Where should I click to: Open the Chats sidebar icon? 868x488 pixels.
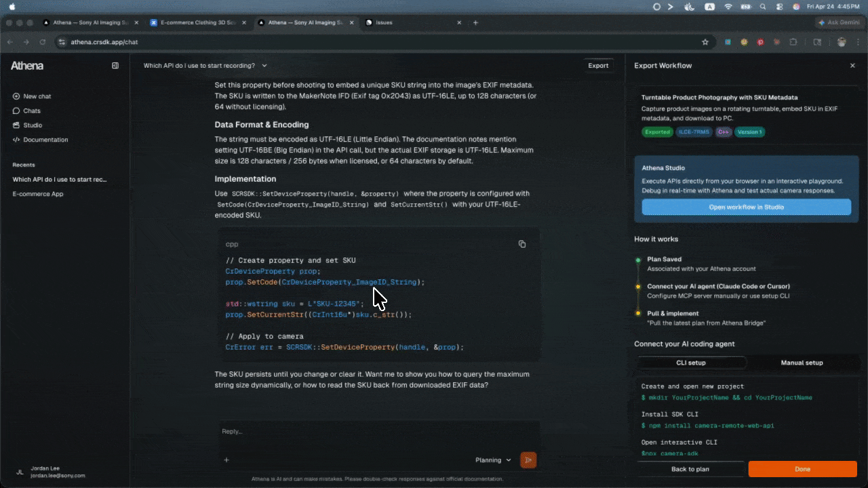tap(16, 110)
